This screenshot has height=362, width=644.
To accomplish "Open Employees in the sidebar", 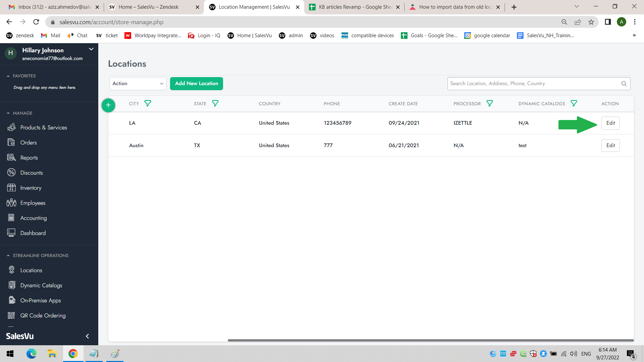I will point(33,203).
